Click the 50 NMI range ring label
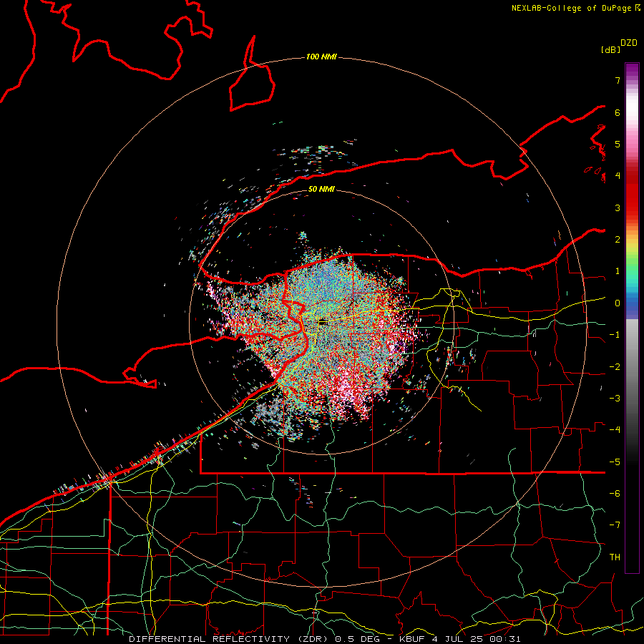 coord(321,189)
